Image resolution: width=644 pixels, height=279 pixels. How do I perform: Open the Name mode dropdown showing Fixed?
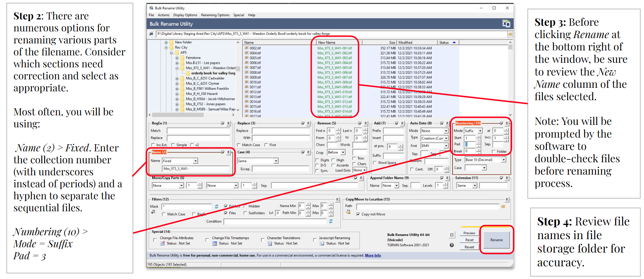pos(195,161)
